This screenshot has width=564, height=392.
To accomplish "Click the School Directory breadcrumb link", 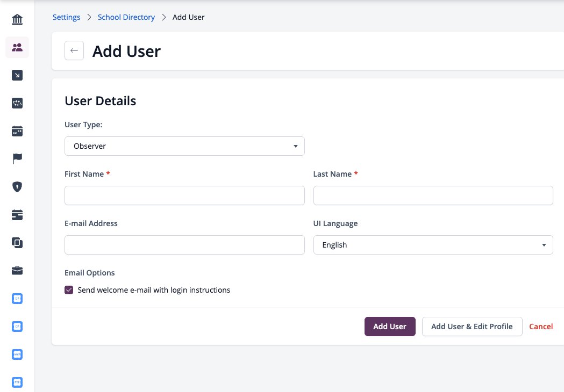I will point(126,17).
